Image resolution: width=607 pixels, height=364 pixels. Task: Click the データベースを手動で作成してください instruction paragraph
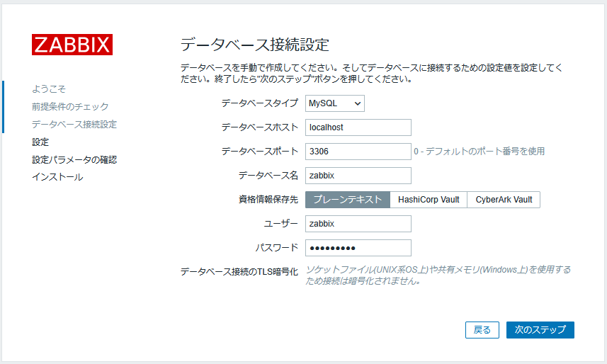(372, 73)
